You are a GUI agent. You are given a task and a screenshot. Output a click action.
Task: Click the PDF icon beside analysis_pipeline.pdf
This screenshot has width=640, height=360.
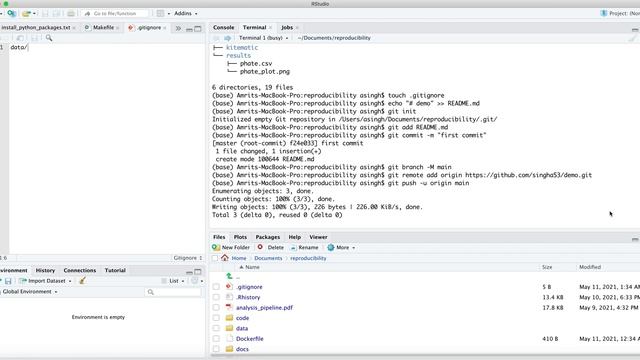click(229, 307)
